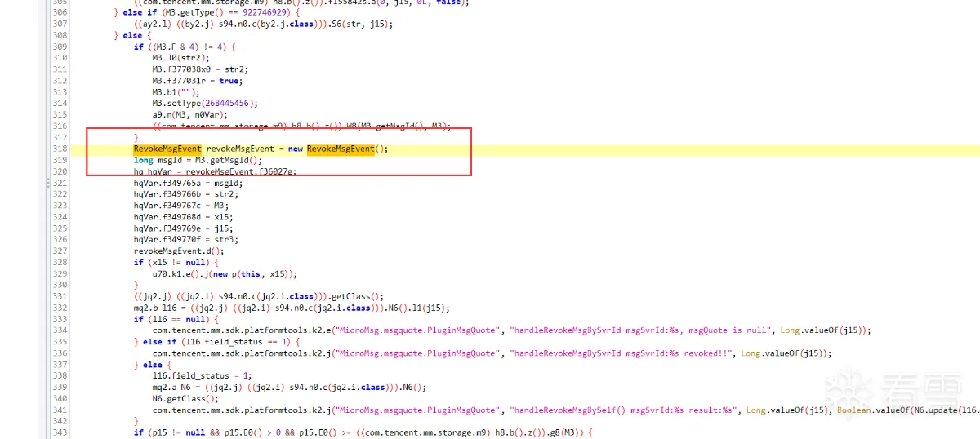980x439 pixels.
Task: Click the u70.k1.e().j(new p(...)) call
Action: point(225,274)
